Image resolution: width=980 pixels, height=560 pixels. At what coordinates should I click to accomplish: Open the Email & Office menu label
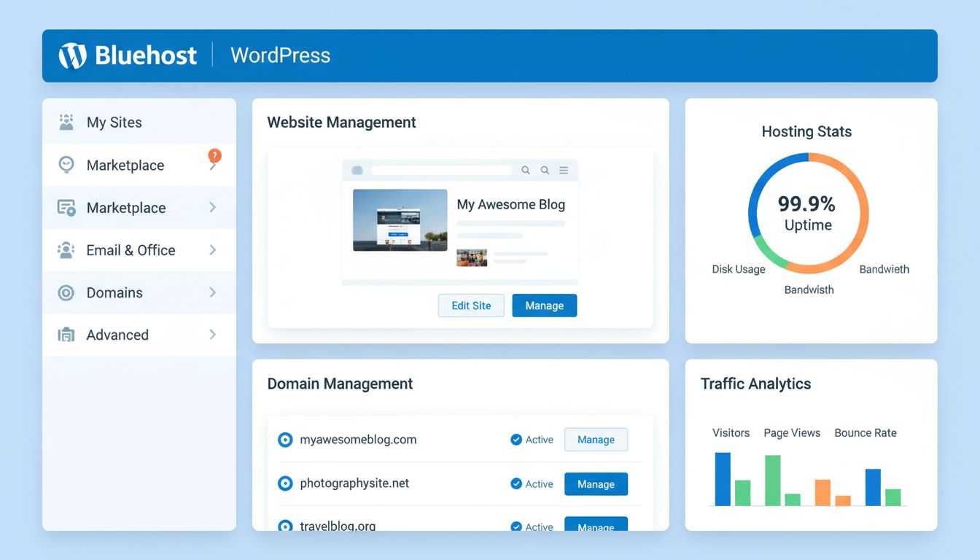tap(131, 250)
